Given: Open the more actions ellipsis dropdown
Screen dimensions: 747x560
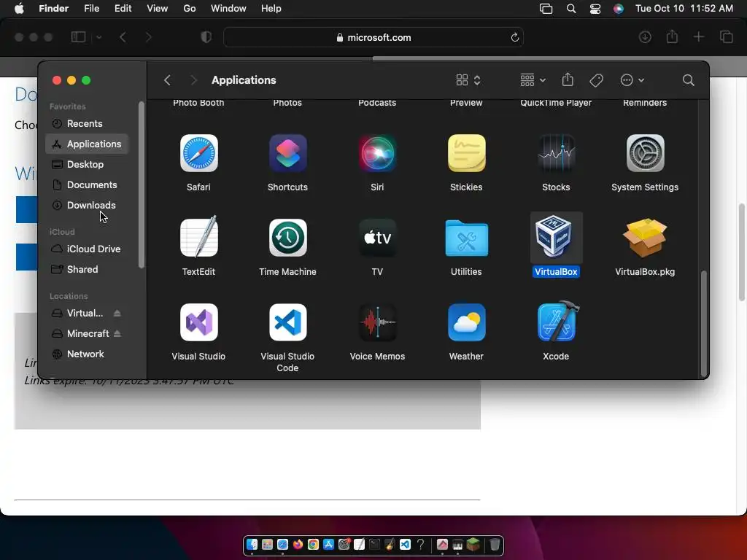Looking at the screenshot, I should pos(632,80).
